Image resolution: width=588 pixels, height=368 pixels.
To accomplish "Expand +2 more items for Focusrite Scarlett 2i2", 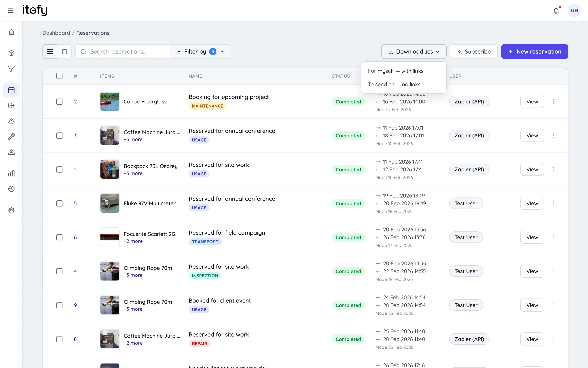I will pyautogui.click(x=133, y=241).
